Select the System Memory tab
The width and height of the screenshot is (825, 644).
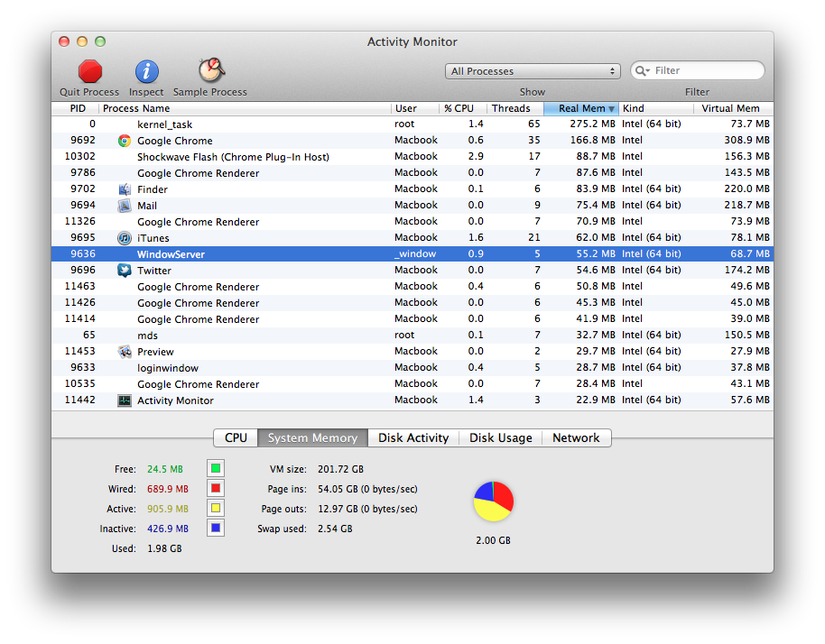(x=312, y=438)
